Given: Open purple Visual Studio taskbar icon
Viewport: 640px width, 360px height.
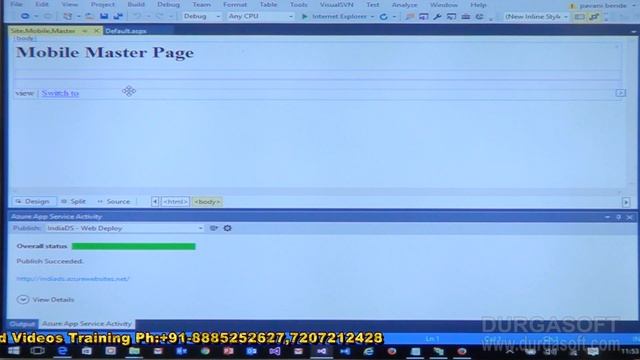Looking at the screenshot, I should (275, 351).
